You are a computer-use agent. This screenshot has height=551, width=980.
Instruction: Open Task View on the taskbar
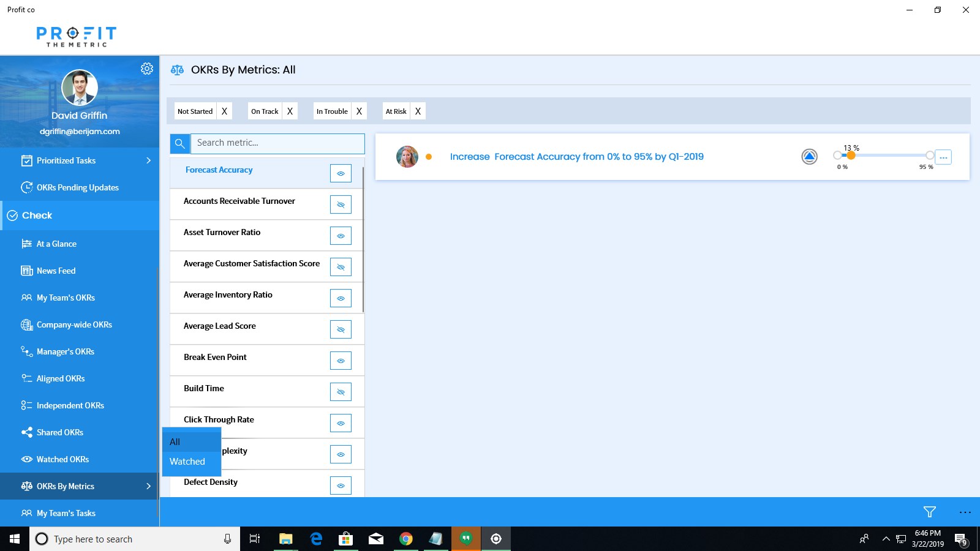pyautogui.click(x=255, y=539)
